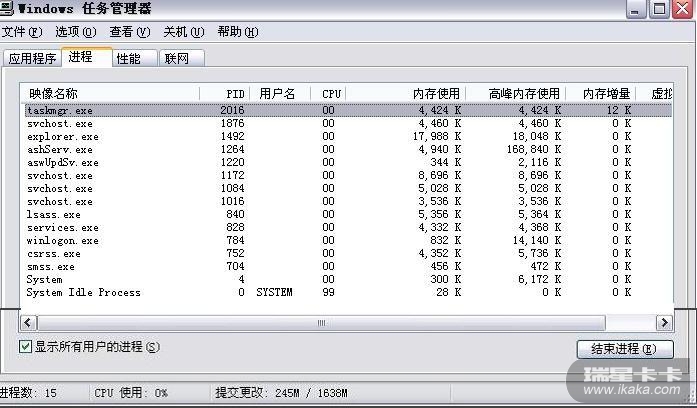Select the ashServ.exe process

point(348,149)
